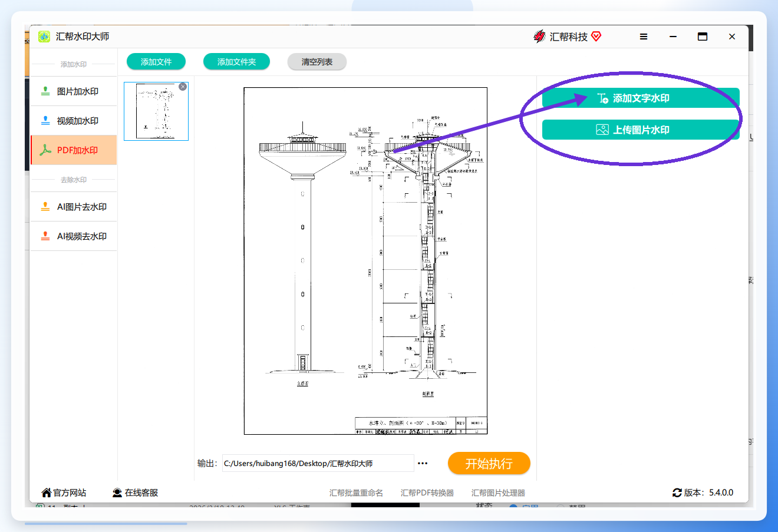The width and height of the screenshot is (778, 532).
Task: Start processing with 开始执行
Action: click(x=489, y=464)
